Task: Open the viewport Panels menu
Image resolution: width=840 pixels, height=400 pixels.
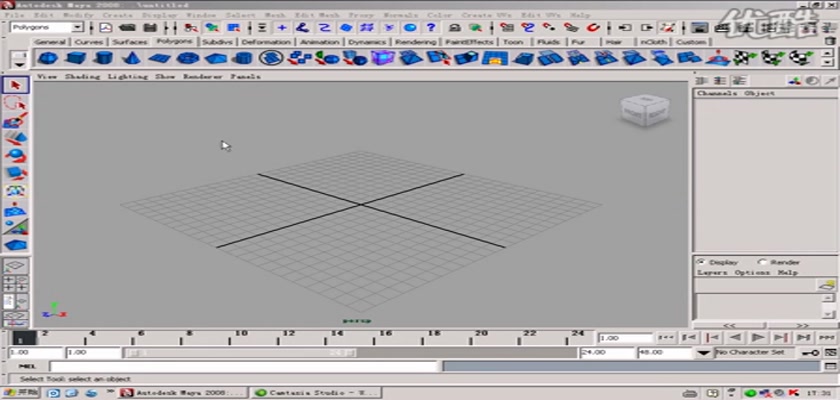Action: tap(245, 77)
